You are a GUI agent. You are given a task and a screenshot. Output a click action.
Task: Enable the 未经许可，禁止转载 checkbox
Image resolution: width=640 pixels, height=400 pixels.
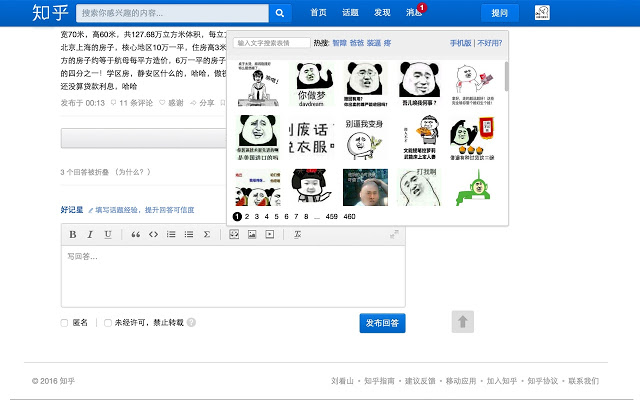coord(108,323)
